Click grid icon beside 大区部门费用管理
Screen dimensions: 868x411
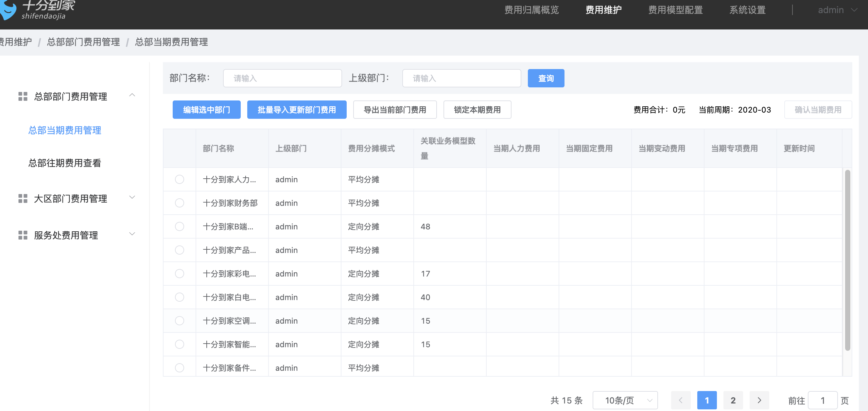pos(23,199)
